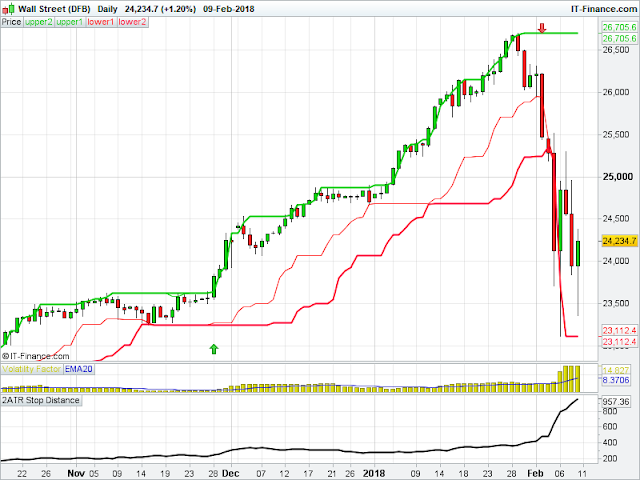Click the Nov month label on time axis
This screenshot has width=640, height=480.
coord(76,473)
